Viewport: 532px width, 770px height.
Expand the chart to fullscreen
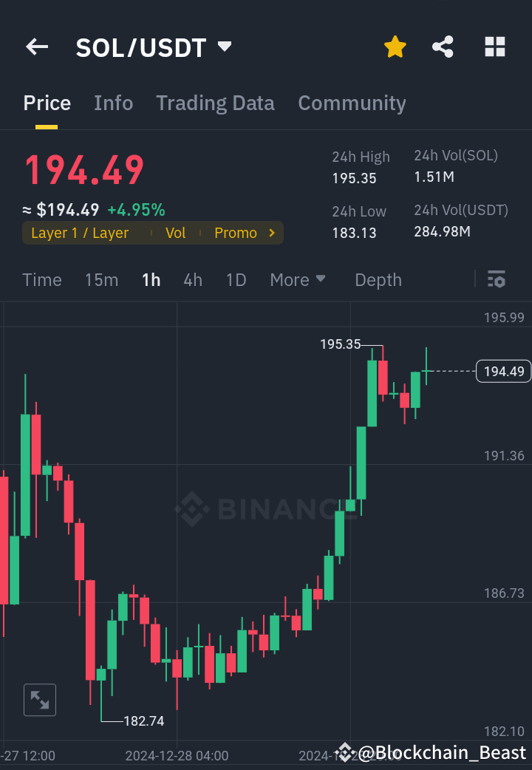(39, 700)
